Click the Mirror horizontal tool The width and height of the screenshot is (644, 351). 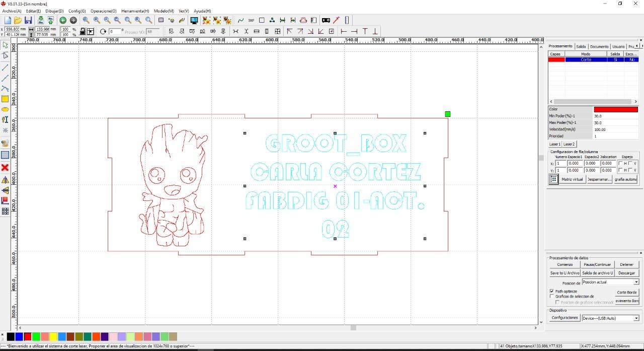pyautogui.click(x=5, y=180)
